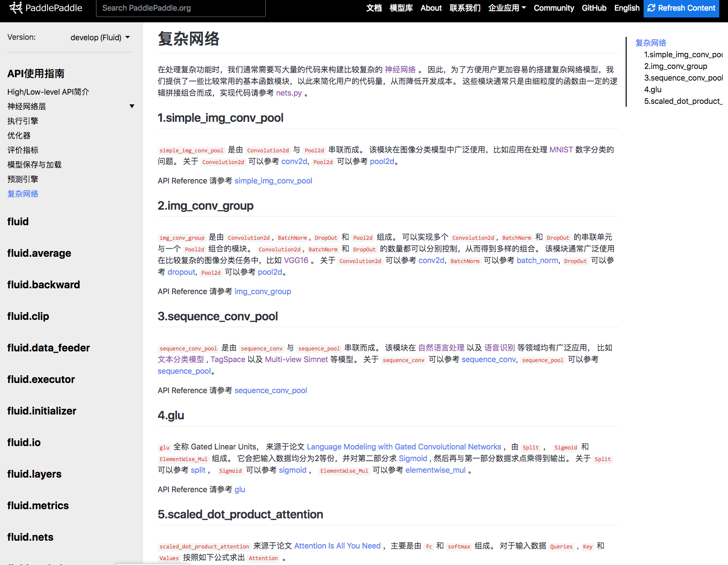Open the MNIST link
The width and height of the screenshot is (728, 565).
coord(561,150)
